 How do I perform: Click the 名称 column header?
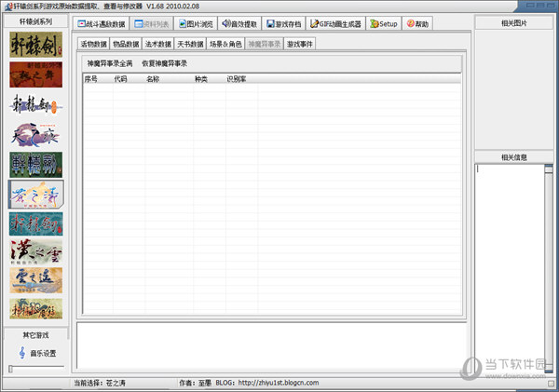coord(153,79)
